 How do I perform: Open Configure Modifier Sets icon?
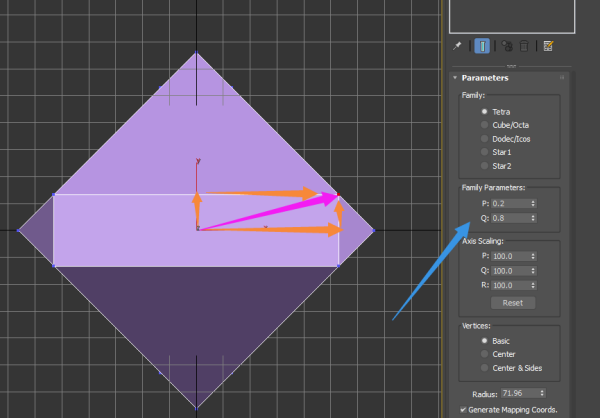[548, 46]
